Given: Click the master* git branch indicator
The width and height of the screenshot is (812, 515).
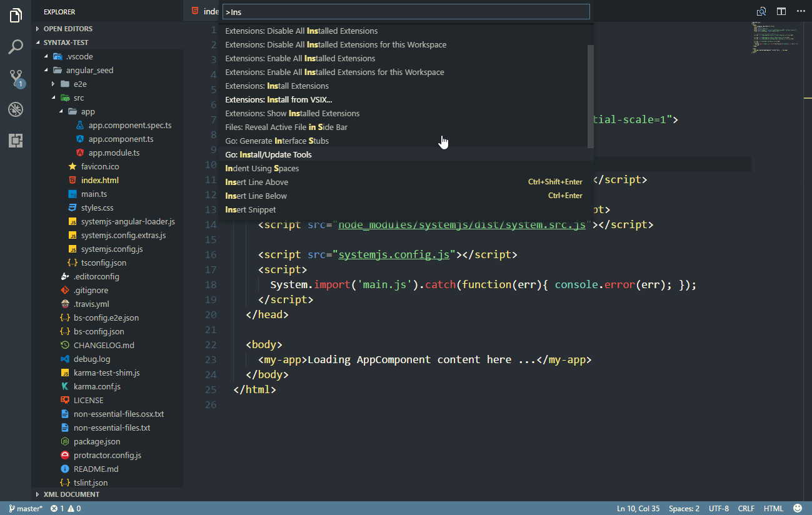Looking at the screenshot, I should [x=26, y=509].
